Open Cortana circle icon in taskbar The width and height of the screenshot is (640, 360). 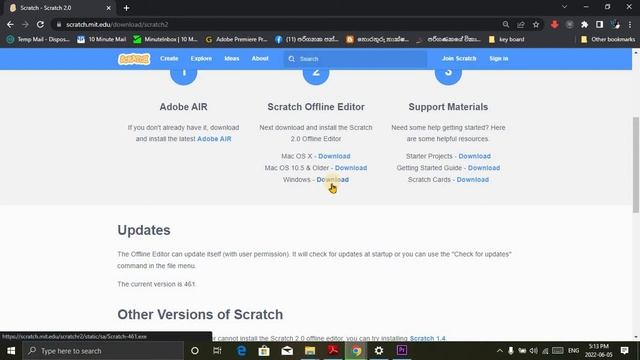pyautogui.click(x=195, y=351)
